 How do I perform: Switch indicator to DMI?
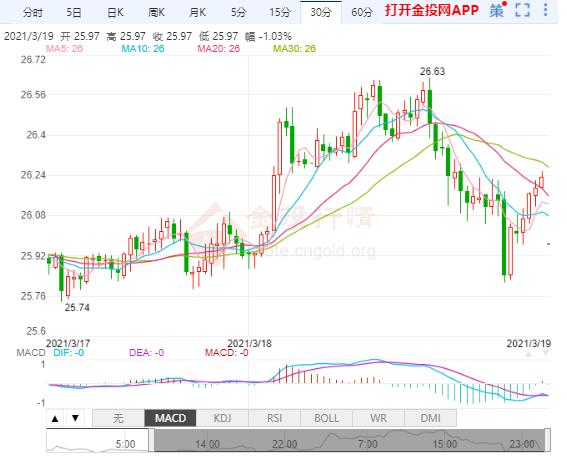click(x=430, y=418)
